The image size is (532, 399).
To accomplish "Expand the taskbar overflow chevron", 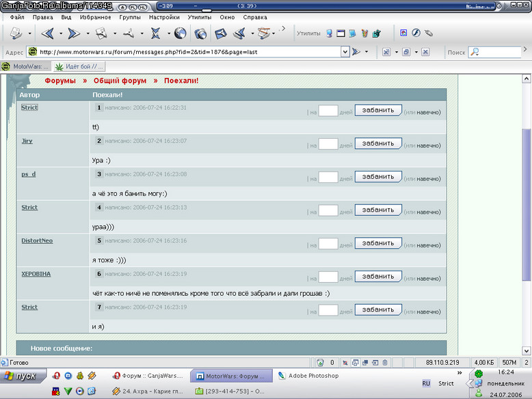I will [460, 373].
